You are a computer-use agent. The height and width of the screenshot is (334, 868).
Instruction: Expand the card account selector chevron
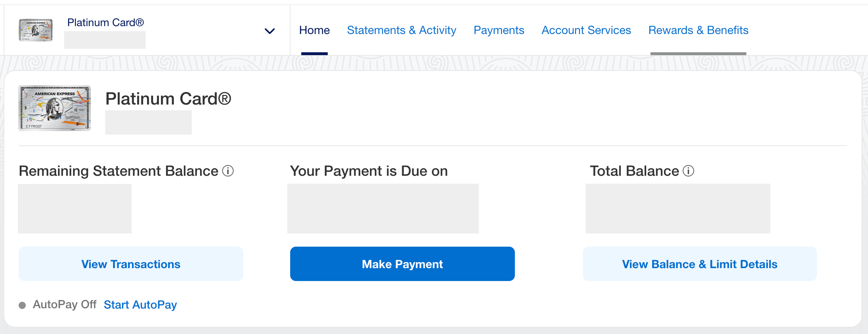(x=269, y=31)
